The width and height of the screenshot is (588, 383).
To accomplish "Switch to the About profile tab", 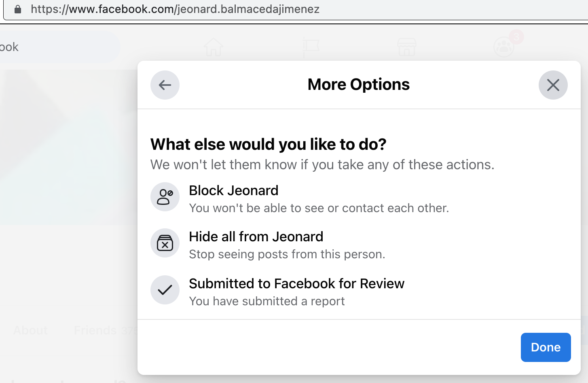I will 30,330.
